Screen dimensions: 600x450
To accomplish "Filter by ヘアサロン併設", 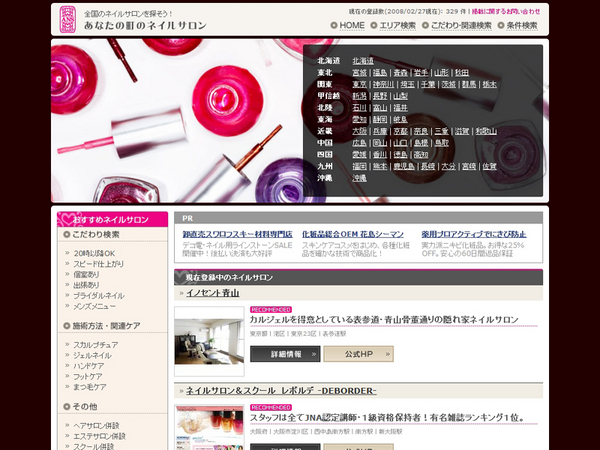I will coord(96,426).
